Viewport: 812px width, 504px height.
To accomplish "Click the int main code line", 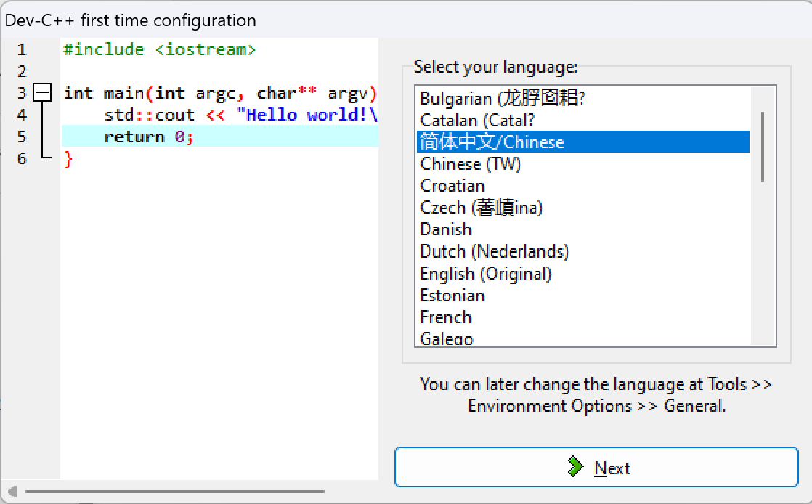I will pos(220,93).
